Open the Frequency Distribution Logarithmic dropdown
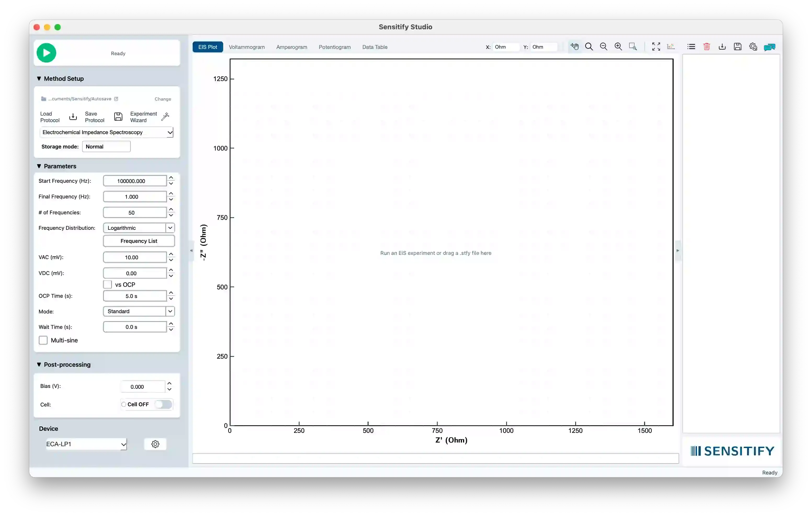The image size is (812, 516). 139,228
